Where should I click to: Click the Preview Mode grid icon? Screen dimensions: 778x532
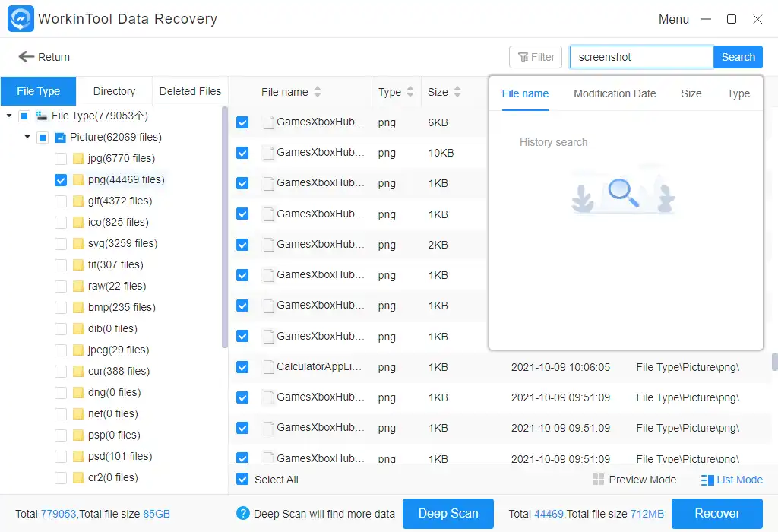click(598, 480)
